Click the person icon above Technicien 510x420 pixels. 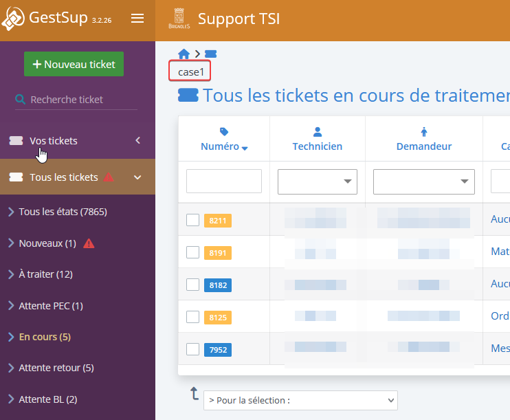click(318, 132)
